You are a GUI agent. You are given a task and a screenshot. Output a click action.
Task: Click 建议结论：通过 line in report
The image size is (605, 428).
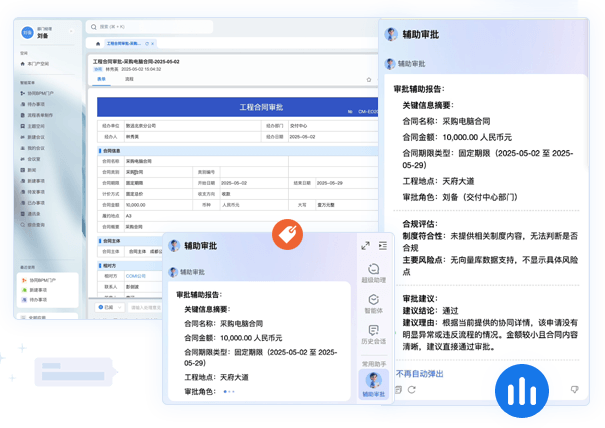[430, 311]
